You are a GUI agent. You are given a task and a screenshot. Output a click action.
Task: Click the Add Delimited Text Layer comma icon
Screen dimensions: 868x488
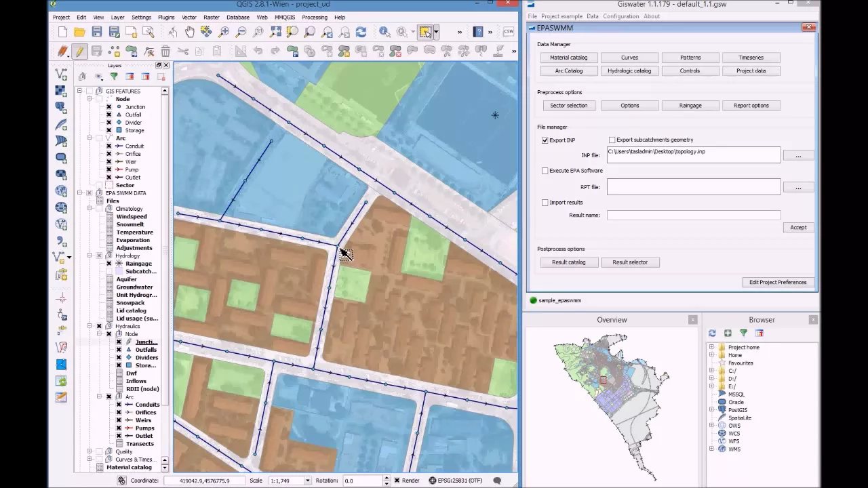click(61, 241)
